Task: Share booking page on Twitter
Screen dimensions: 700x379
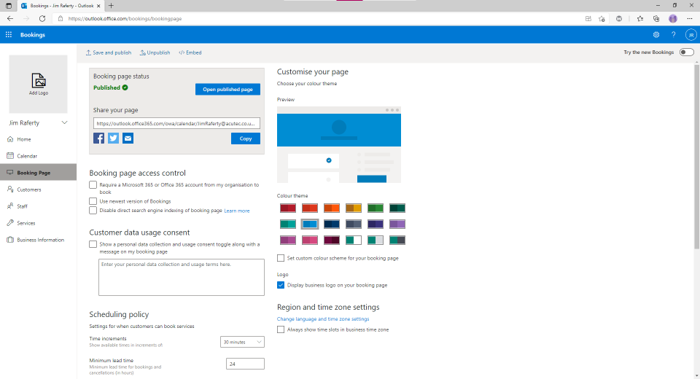Action: point(113,138)
